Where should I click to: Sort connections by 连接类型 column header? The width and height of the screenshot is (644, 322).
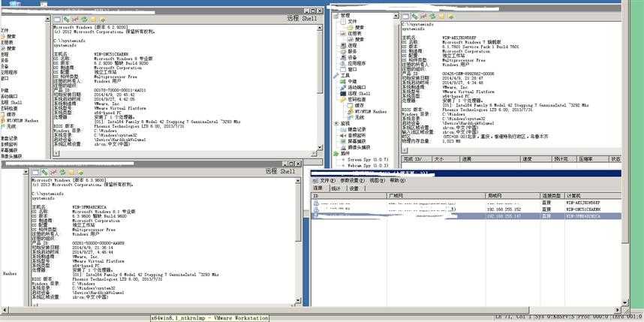click(553, 196)
